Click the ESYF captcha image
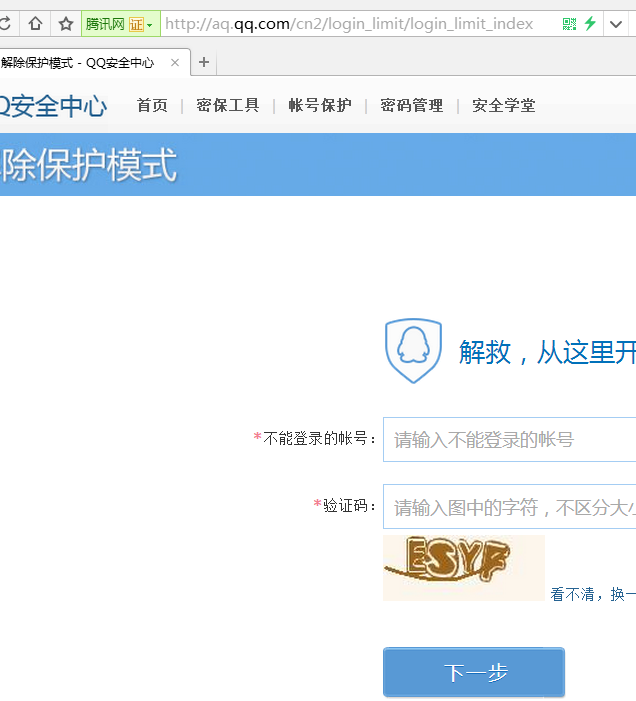This screenshot has height=701, width=636. (464, 568)
